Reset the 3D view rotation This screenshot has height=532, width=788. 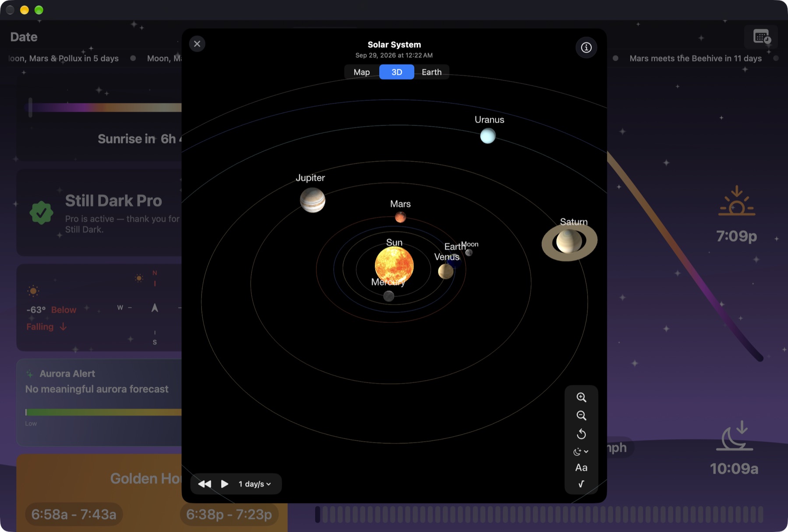tap(581, 434)
